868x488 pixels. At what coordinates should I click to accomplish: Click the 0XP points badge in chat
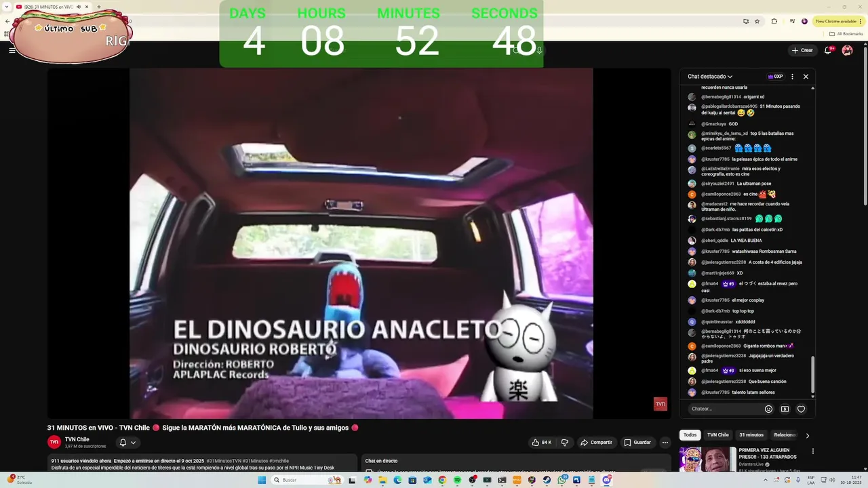pyautogui.click(x=775, y=77)
